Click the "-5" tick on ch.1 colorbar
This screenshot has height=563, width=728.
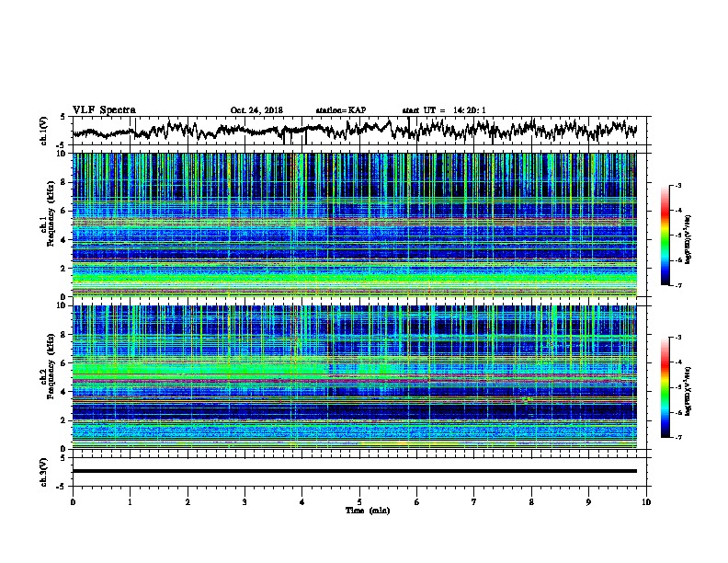(677, 236)
